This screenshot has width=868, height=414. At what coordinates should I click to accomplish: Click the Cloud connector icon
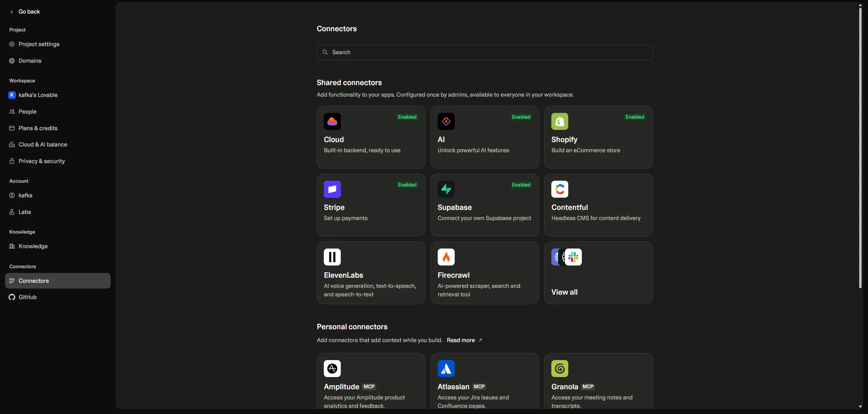[332, 121]
